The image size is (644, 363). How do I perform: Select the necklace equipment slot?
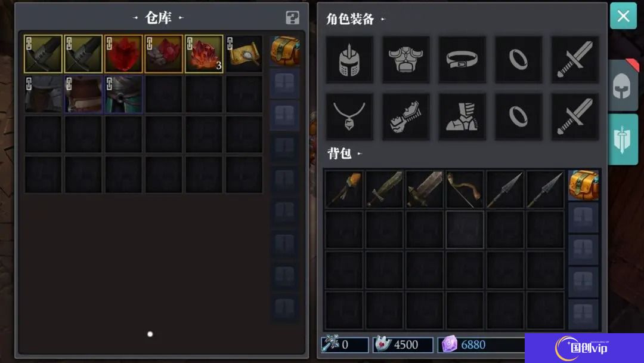point(349,117)
